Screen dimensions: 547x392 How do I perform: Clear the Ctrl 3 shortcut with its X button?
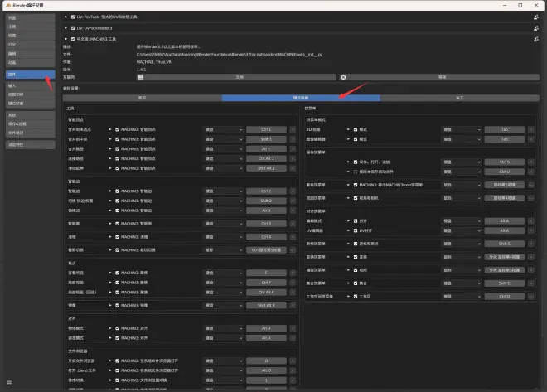(x=293, y=224)
